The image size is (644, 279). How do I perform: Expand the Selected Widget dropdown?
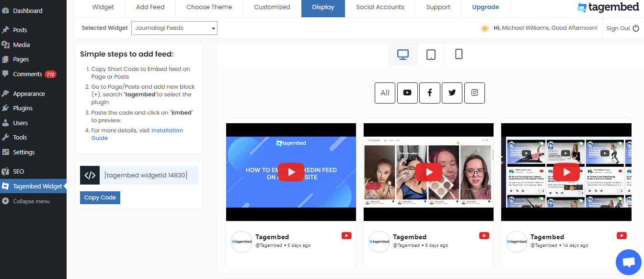click(174, 28)
